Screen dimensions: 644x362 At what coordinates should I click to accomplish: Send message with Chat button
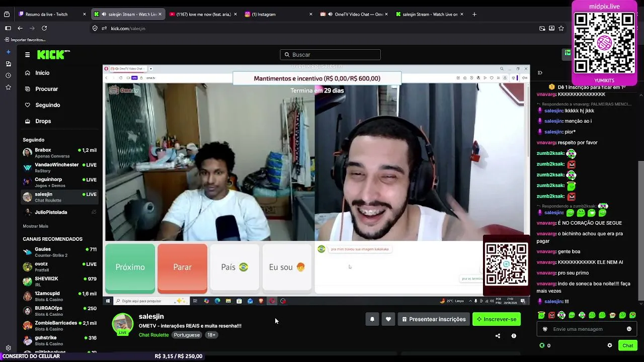click(x=628, y=345)
